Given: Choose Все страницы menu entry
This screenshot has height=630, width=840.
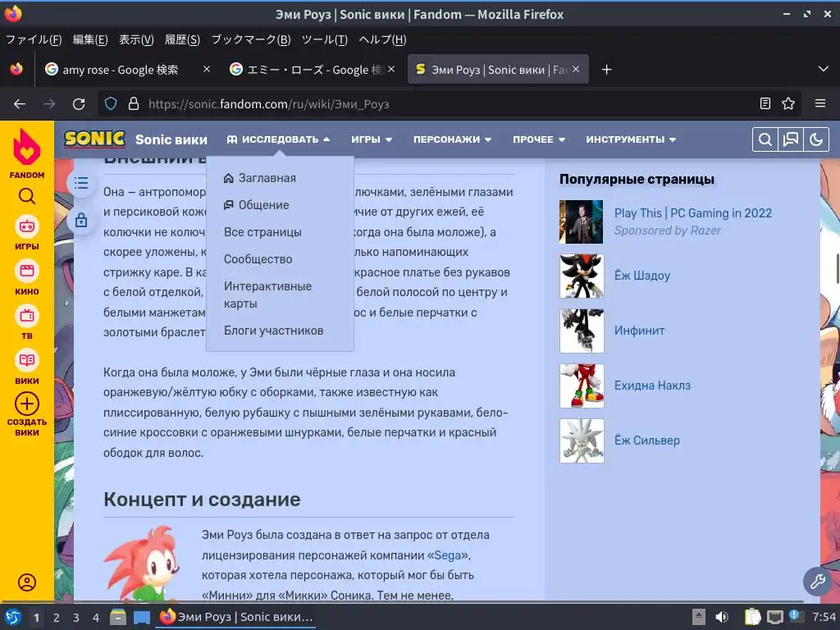Looking at the screenshot, I should pos(262,232).
